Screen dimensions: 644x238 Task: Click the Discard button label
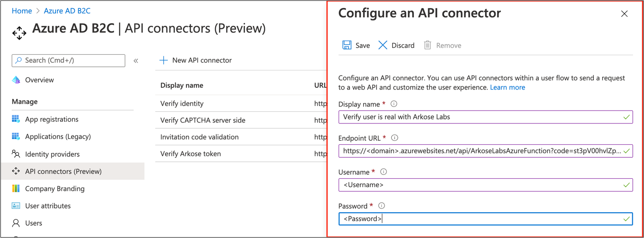pyautogui.click(x=403, y=45)
